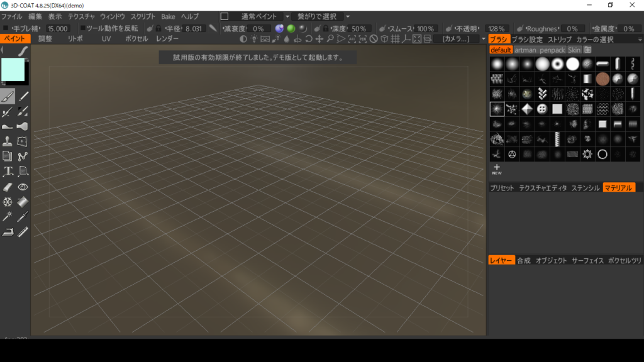Select the Pencil tool in left toolbar

(x=23, y=96)
